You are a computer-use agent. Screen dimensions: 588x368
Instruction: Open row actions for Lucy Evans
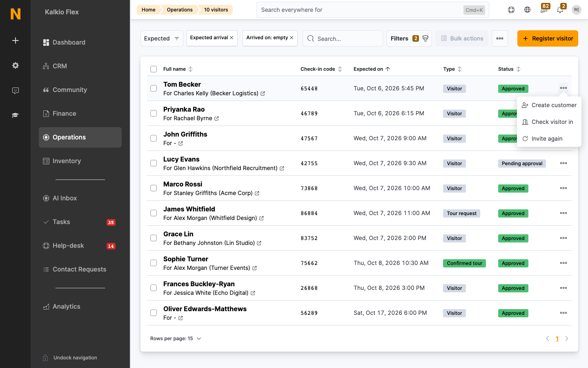pyautogui.click(x=563, y=163)
